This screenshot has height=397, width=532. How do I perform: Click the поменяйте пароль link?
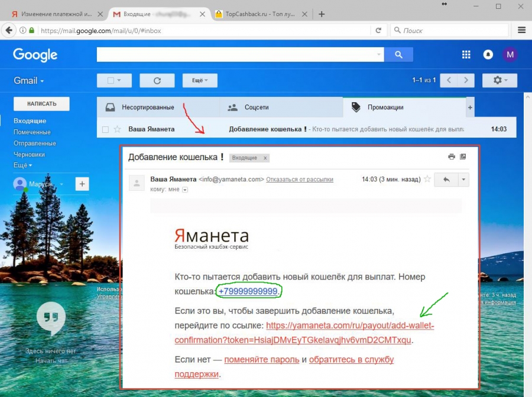[x=262, y=360]
